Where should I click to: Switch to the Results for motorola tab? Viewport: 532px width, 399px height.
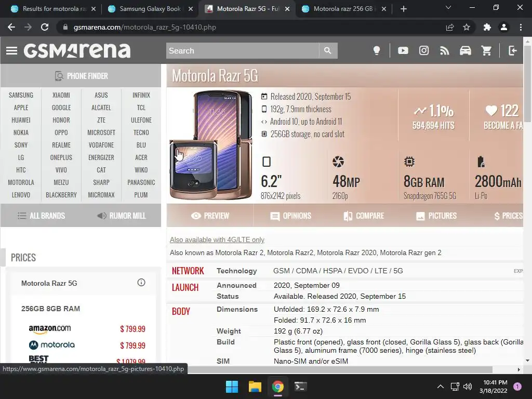(x=53, y=9)
